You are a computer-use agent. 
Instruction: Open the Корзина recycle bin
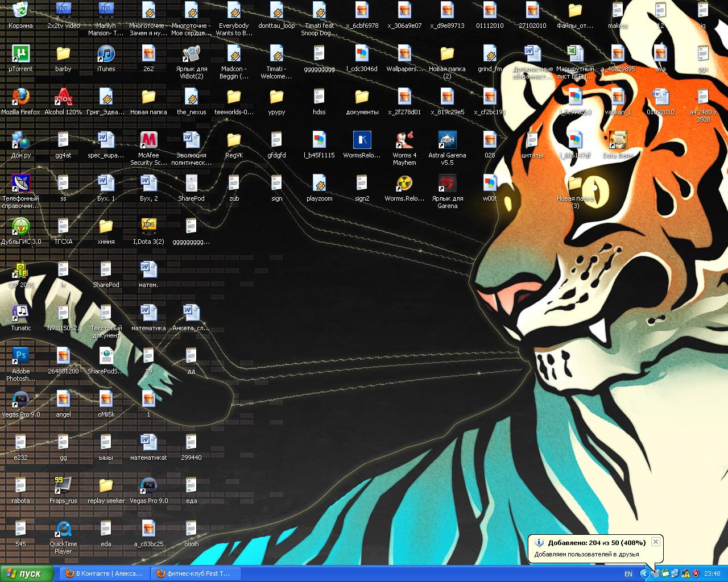[20, 11]
